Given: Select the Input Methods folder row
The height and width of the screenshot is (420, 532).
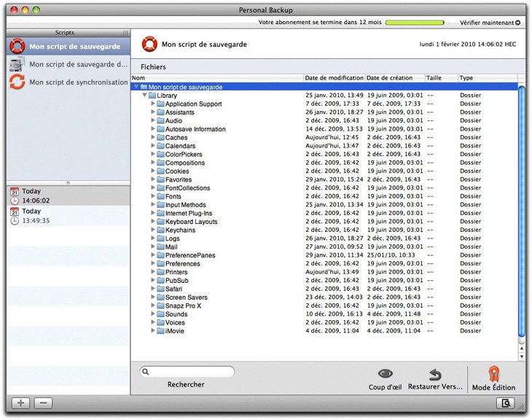Looking at the screenshot, I should click(x=324, y=205).
